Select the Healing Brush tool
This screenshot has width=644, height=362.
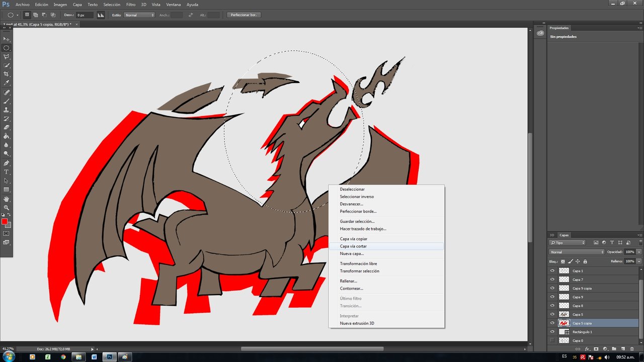click(7, 93)
